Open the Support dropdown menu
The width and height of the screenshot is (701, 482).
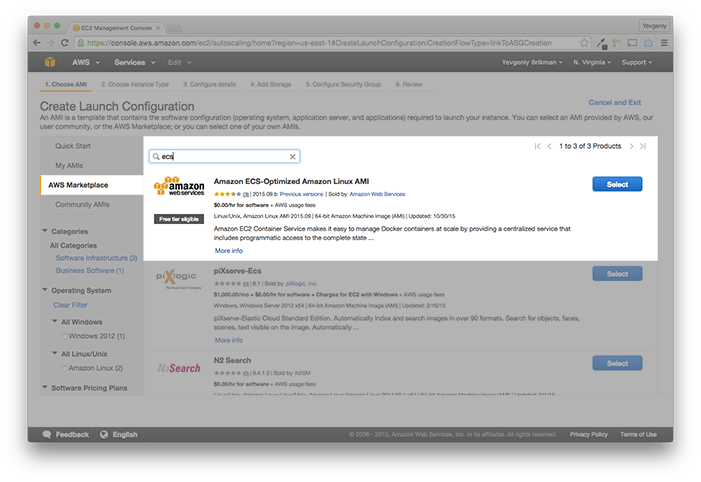637,62
